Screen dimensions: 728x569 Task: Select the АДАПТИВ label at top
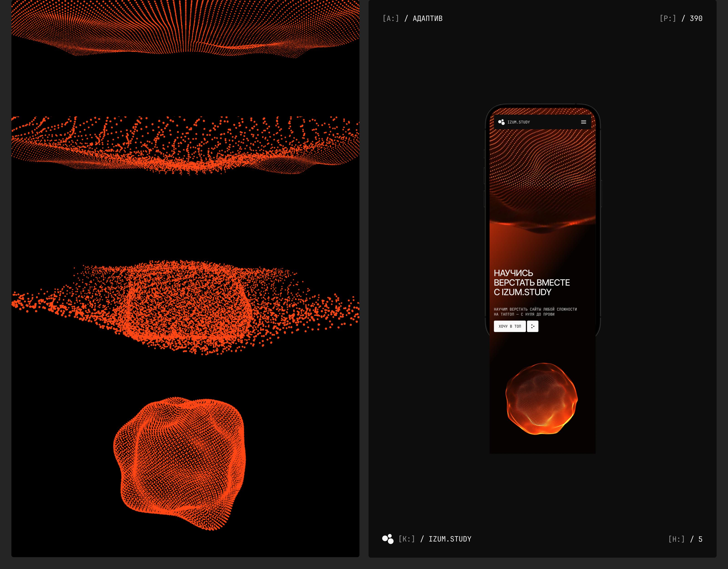pyautogui.click(x=427, y=19)
